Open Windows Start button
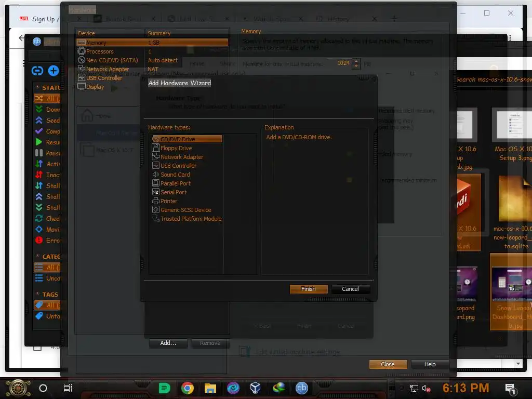This screenshot has height=399, width=532. (x=18, y=388)
